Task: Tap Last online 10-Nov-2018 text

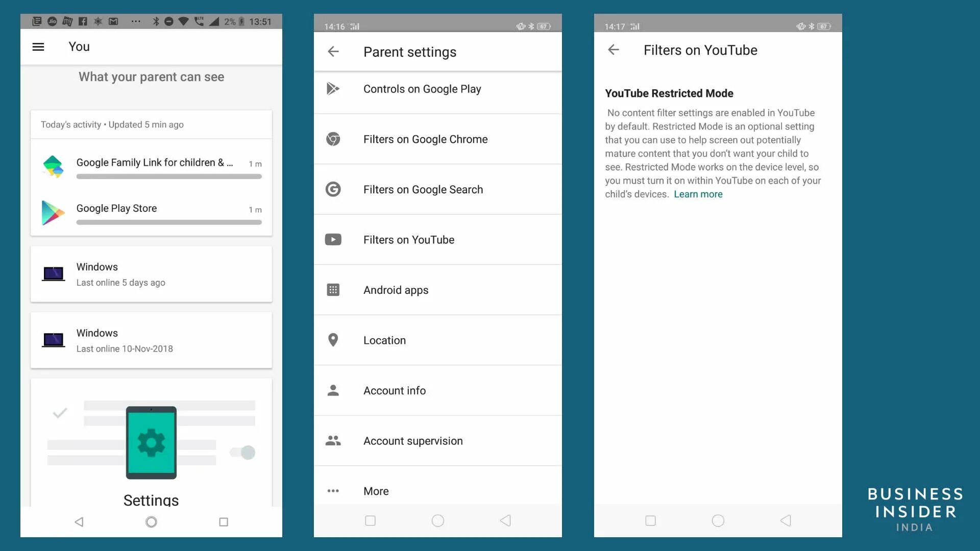Action: pyautogui.click(x=125, y=348)
